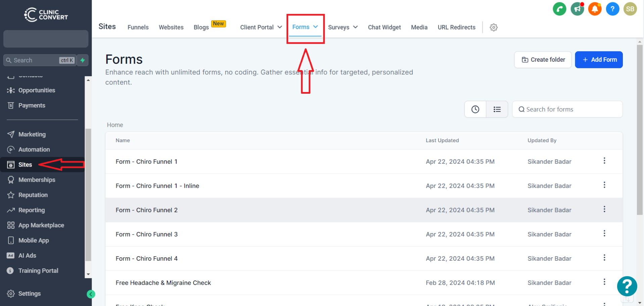
Task: Click the recent forms clock icon
Action: click(475, 109)
